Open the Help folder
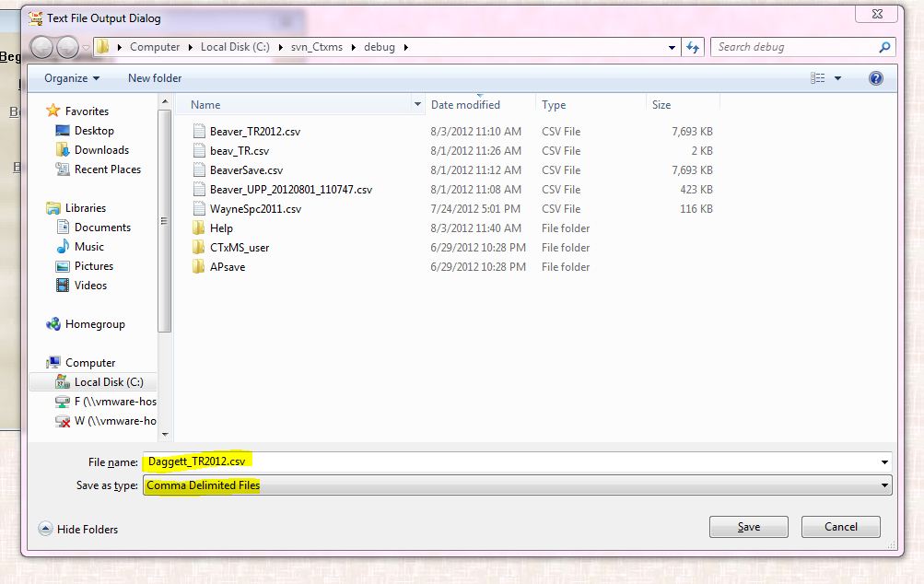Screen dimensions: 924x584 click(x=221, y=228)
